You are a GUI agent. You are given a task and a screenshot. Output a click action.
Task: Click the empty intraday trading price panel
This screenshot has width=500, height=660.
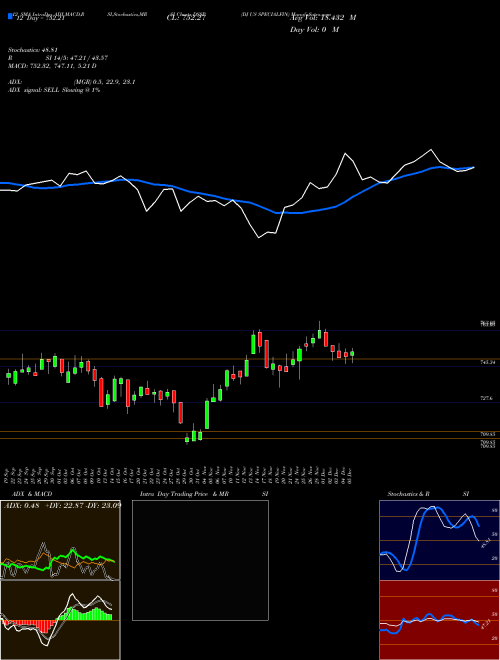point(200,560)
